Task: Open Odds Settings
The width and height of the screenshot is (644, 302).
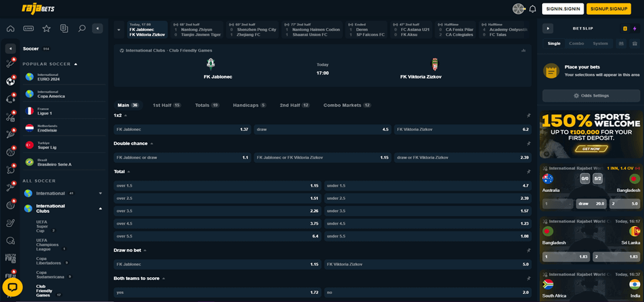Action: pos(590,96)
